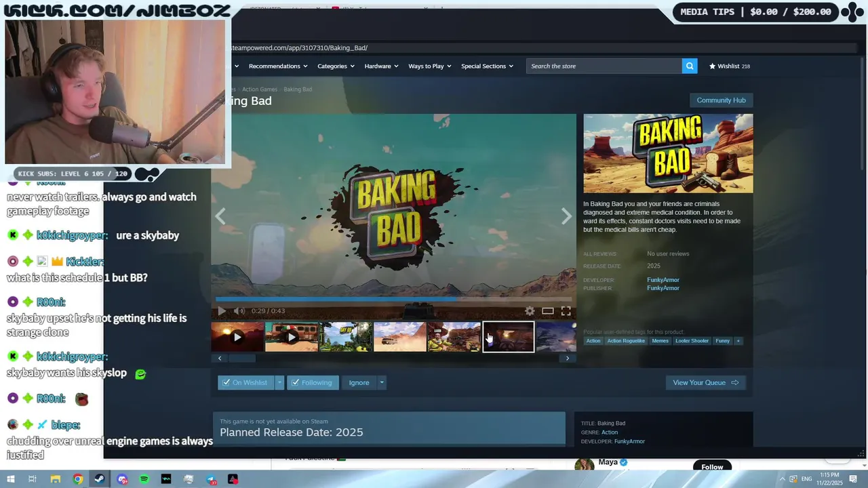This screenshot has height=488, width=868.
Task: Play the Baking Bad trailer video
Action: 222,311
